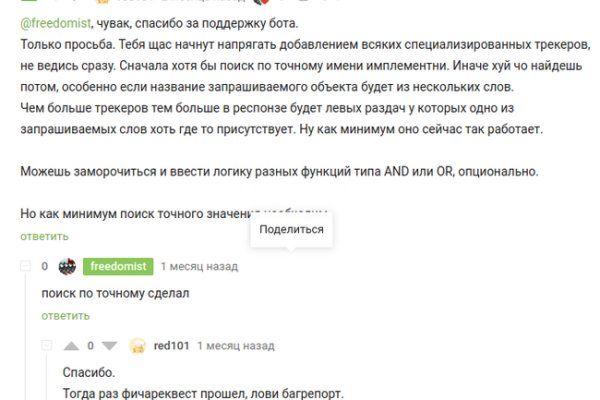Reply to freedomist's 'поиск по точному сделал' comment
Image resolution: width=600 pixels, height=400 pixels.
point(65,316)
